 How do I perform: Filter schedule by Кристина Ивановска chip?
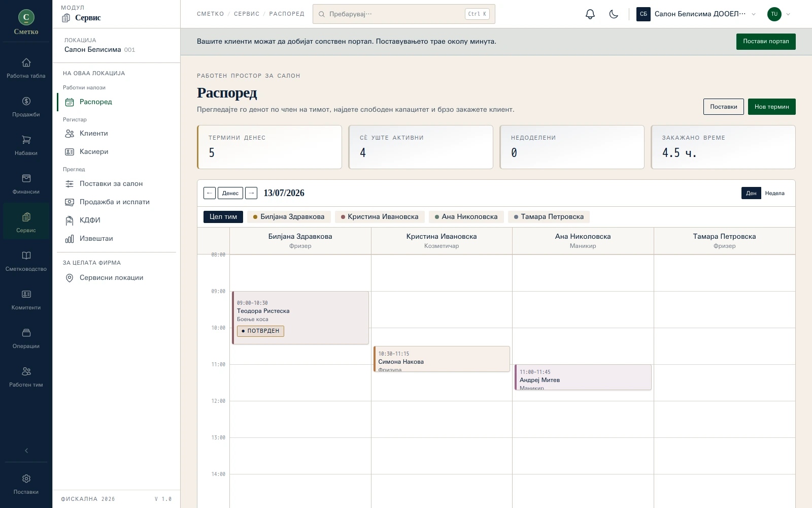click(380, 217)
